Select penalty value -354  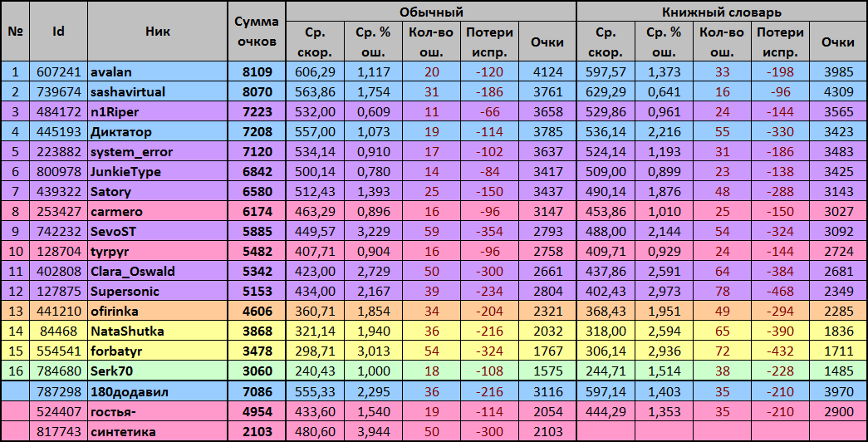pos(489,232)
